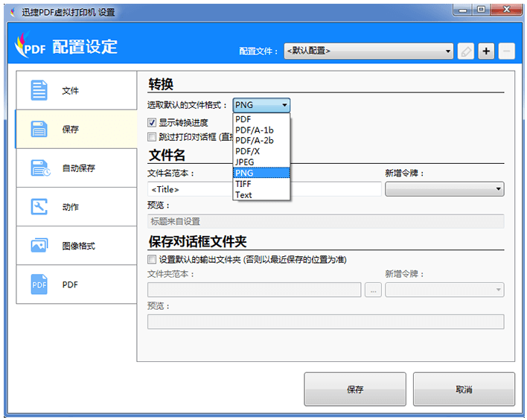
Task: Click the 动作 wrench icon
Action: point(39,206)
